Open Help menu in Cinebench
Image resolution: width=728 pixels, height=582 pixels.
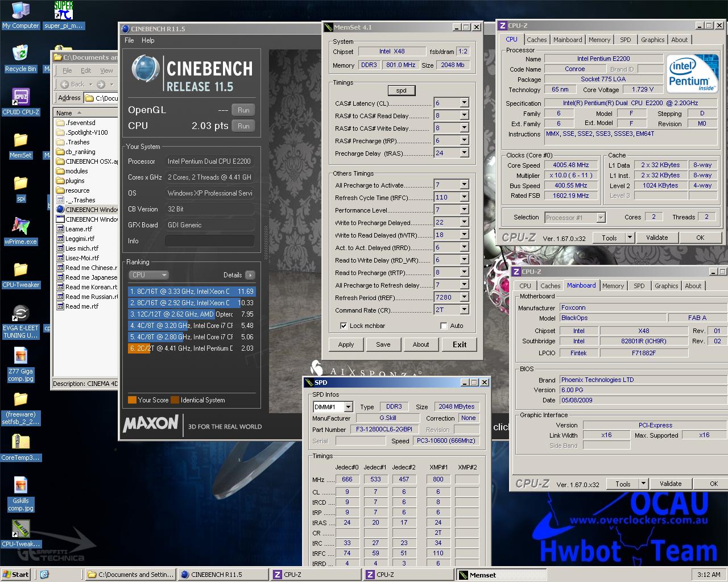[148, 40]
